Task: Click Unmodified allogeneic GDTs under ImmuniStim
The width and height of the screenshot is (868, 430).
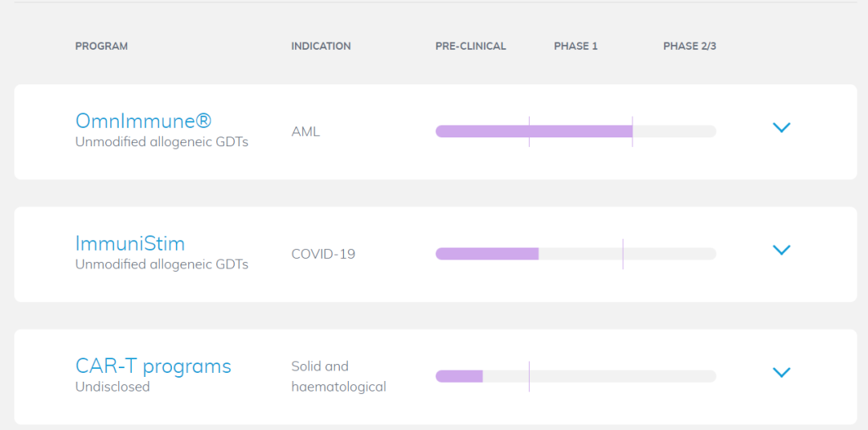Action: click(162, 264)
